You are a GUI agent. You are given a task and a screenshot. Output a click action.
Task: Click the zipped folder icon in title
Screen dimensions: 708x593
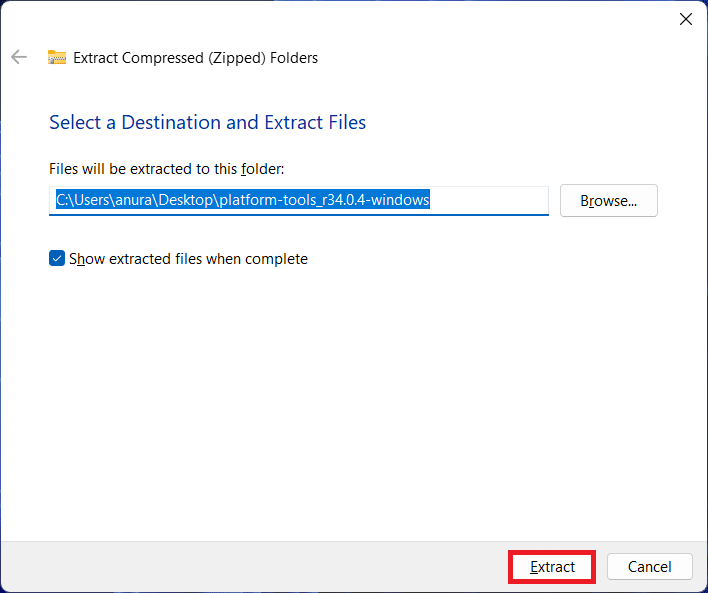(x=57, y=57)
